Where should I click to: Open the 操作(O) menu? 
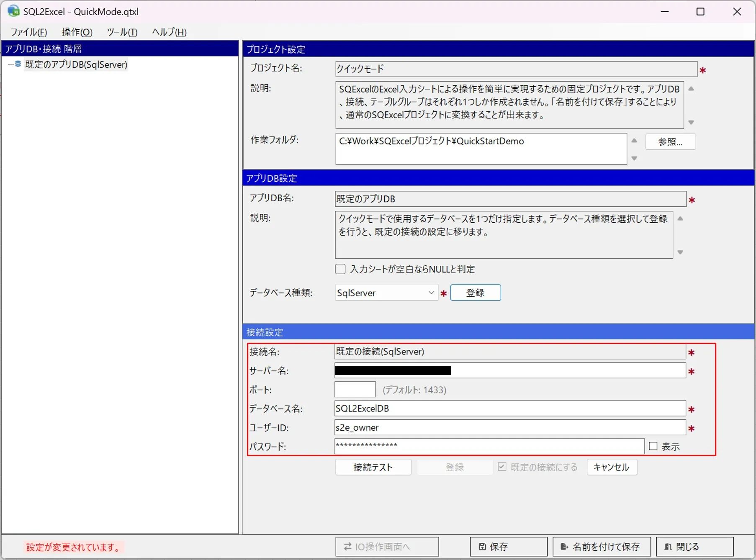[x=77, y=32]
